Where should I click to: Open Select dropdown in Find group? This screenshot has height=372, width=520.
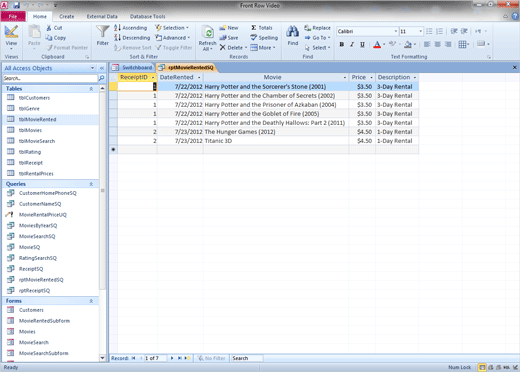(x=317, y=48)
